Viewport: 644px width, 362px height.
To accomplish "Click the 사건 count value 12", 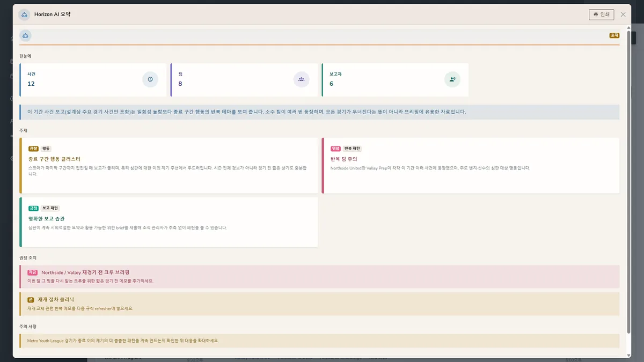I will click(31, 84).
